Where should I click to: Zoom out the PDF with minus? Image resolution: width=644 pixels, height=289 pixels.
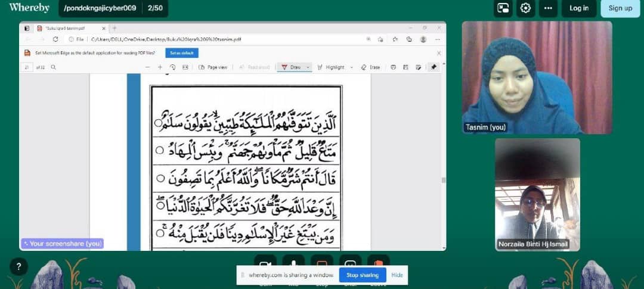[148, 67]
